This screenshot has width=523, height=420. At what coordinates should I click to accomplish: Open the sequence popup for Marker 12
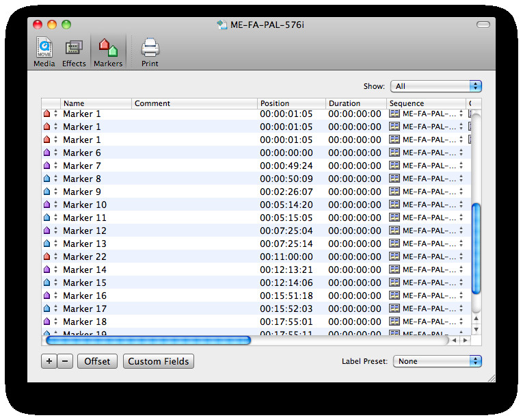click(x=461, y=231)
